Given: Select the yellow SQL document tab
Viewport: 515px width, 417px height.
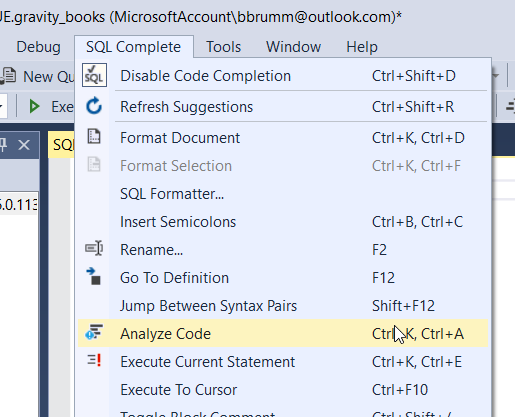Looking at the screenshot, I should coord(62,145).
